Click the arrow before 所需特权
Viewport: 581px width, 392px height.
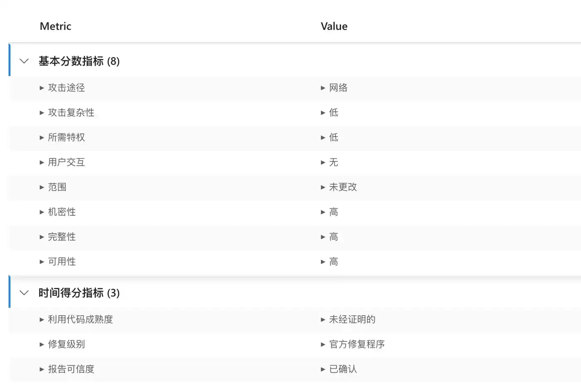pyautogui.click(x=42, y=138)
